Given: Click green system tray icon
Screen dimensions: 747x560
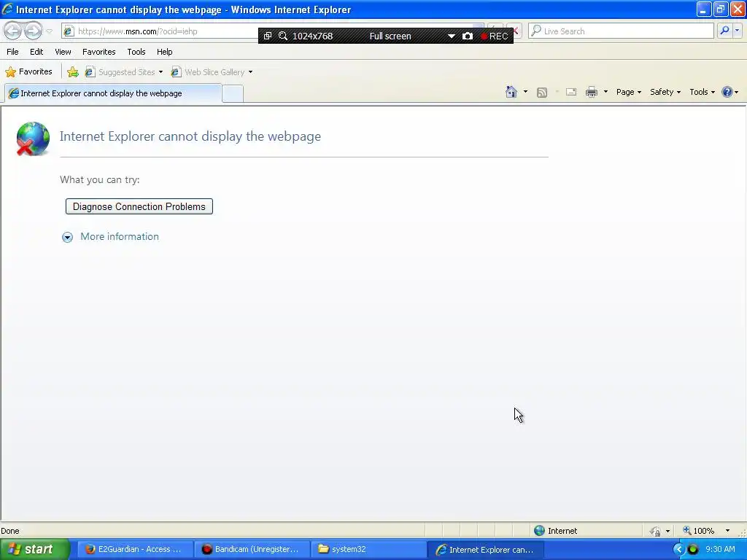Looking at the screenshot, I should (x=693, y=550).
